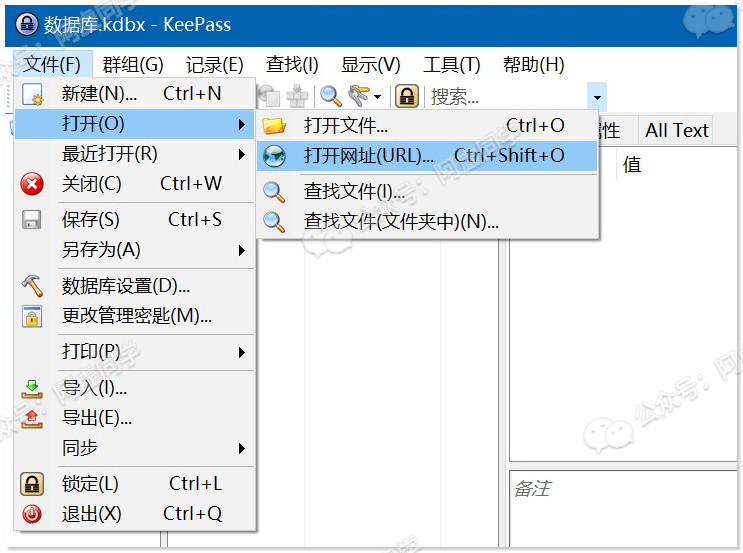Click the Find files magnifier icon
Screen dimensions: 743x553
click(x=274, y=192)
